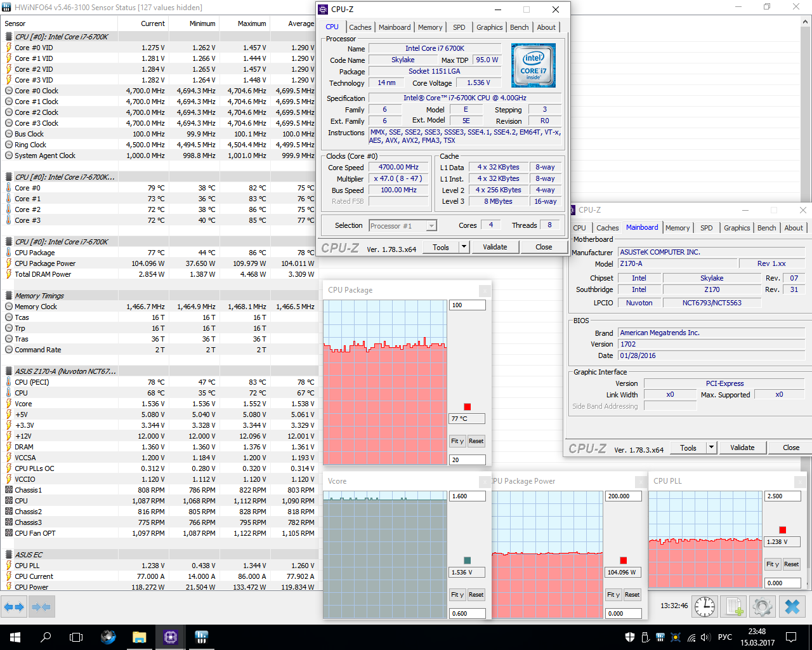Click the clock icon in HWiNFO's bottom bar
Viewport: 812px width, 650px height.
[x=704, y=607]
